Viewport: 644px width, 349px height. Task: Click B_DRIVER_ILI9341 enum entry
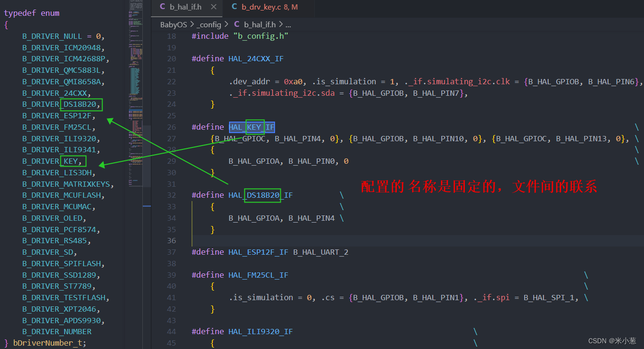tap(60, 149)
